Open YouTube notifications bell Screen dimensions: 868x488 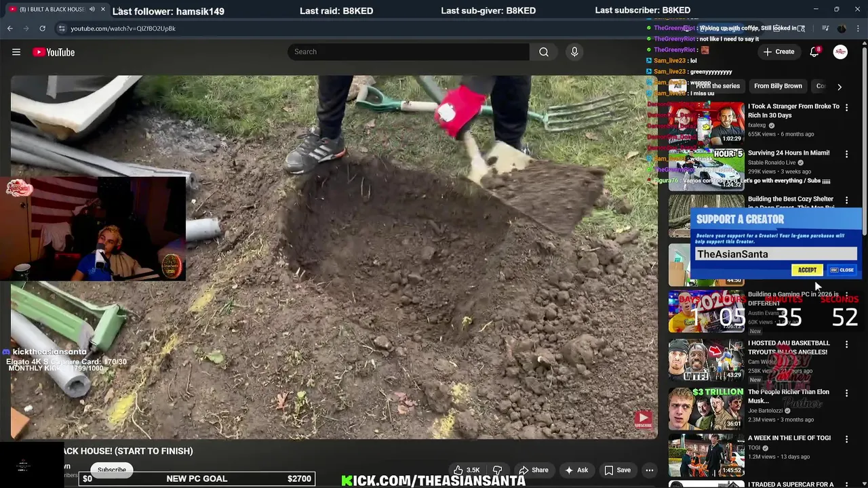pyautogui.click(x=814, y=52)
